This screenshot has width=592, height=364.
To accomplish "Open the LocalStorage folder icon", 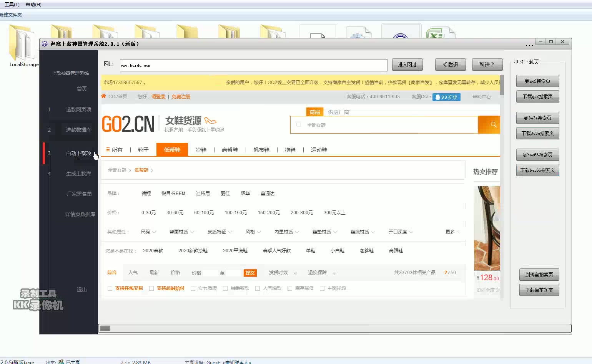I will [22, 43].
